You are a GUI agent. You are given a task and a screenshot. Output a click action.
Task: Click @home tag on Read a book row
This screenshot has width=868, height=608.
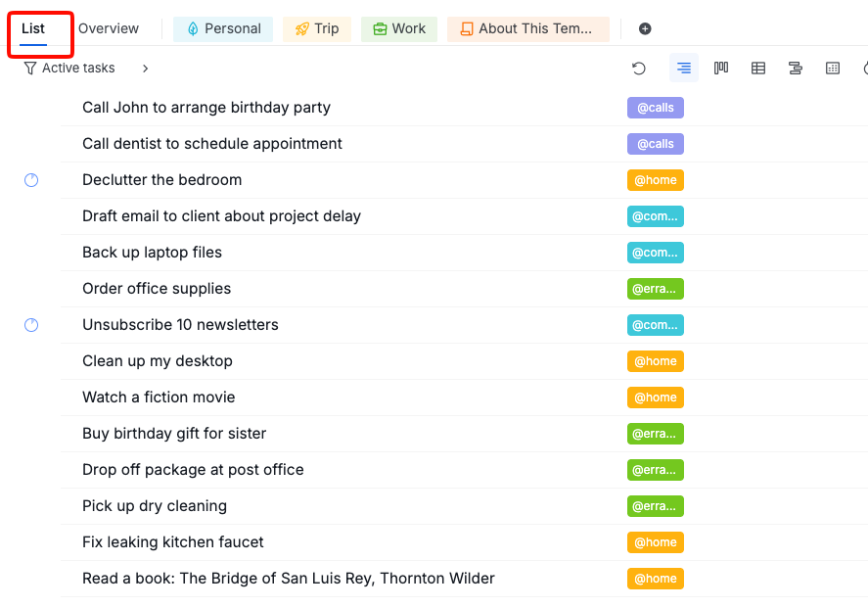click(x=656, y=579)
